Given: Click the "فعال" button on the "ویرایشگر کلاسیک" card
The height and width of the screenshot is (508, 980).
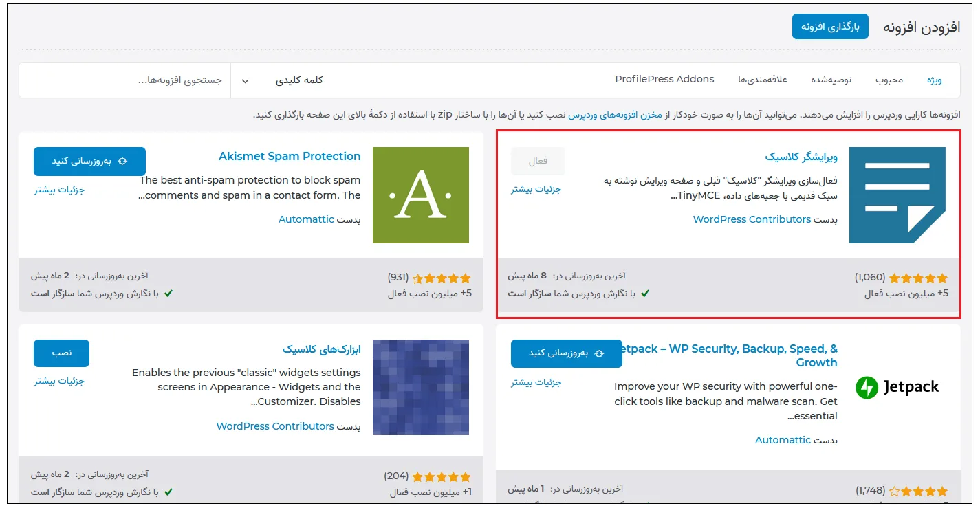Looking at the screenshot, I should pyautogui.click(x=538, y=161).
